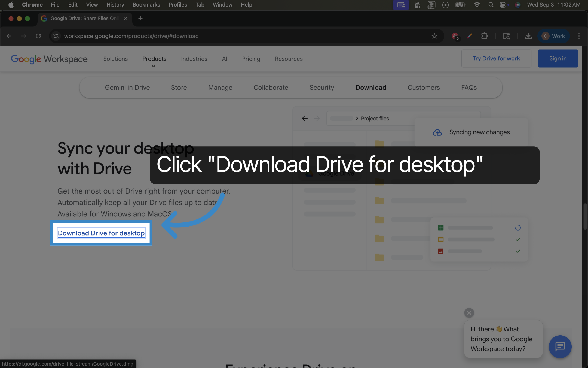Jump to Store section

(x=179, y=88)
